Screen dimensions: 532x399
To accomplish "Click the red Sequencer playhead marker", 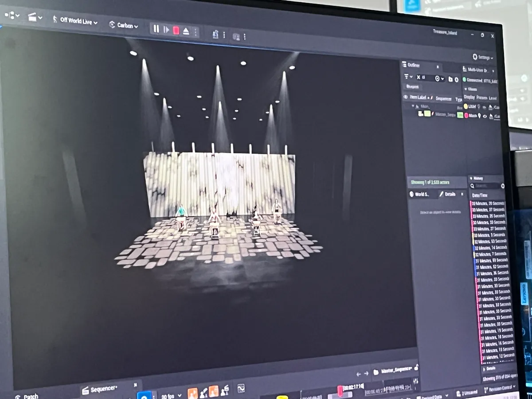I will (x=340, y=391).
